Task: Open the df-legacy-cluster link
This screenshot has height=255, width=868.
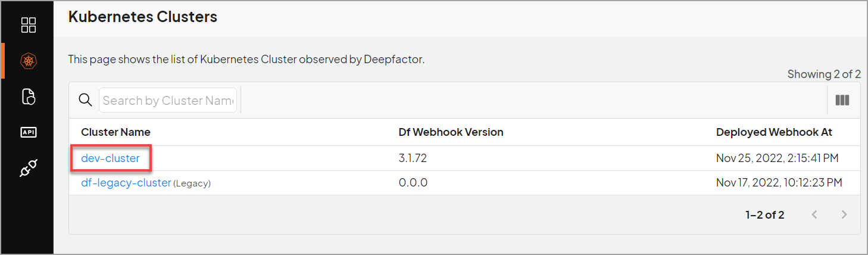Action: (x=126, y=183)
